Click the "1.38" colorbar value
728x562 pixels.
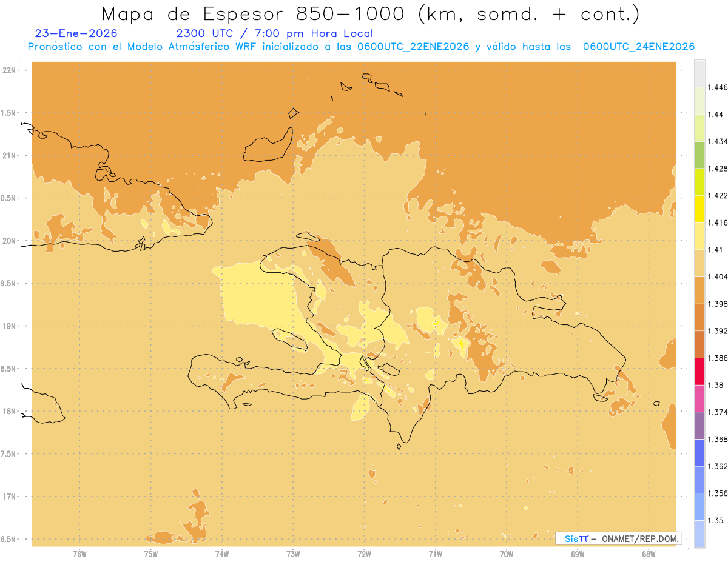pyautogui.click(x=716, y=385)
